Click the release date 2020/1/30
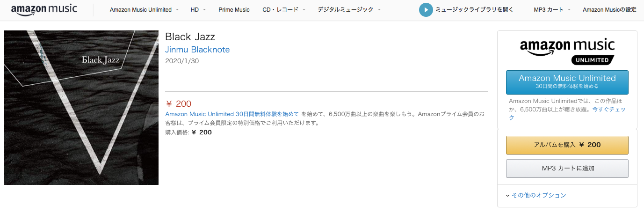The height and width of the screenshot is (221, 644). coord(182,61)
